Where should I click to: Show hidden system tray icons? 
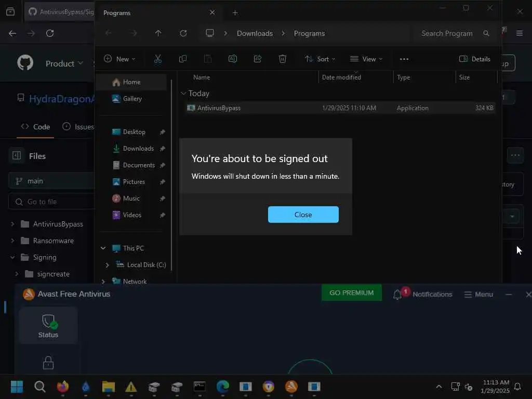pyautogui.click(x=438, y=387)
